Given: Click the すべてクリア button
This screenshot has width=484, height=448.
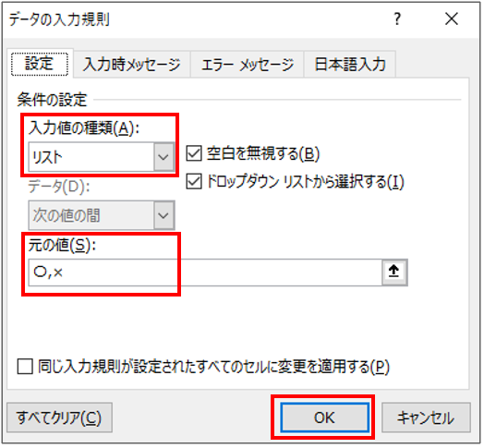Looking at the screenshot, I should click(x=59, y=418).
